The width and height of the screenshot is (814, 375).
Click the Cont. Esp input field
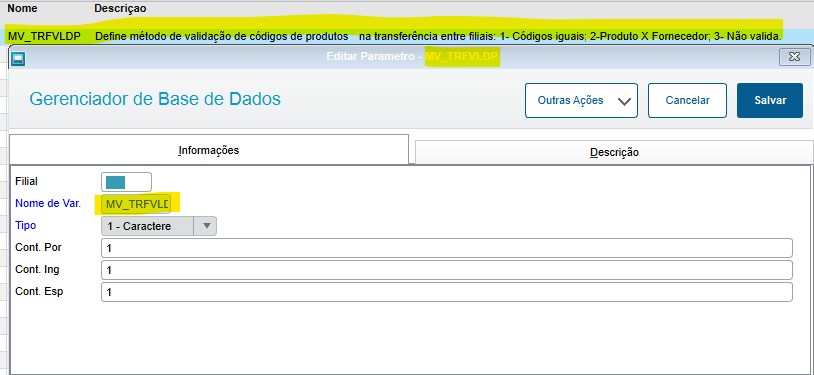pyautogui.click(x=446, y=292)
